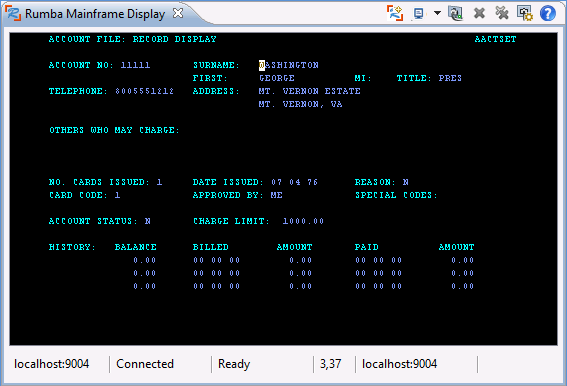
Task: Click the MI: label
Action: point(363,78)
